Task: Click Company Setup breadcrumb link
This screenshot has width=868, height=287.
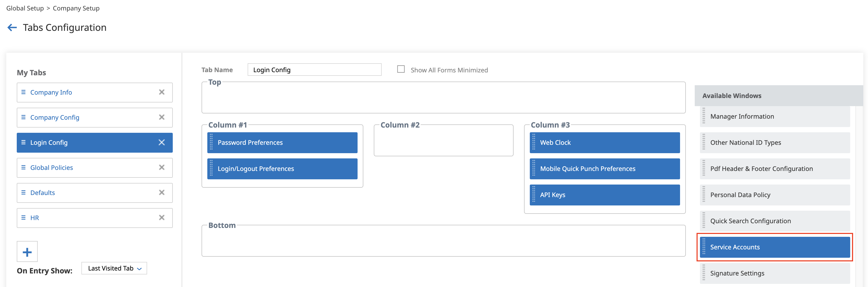Action: pyautogui.click(x=76, y=8)
